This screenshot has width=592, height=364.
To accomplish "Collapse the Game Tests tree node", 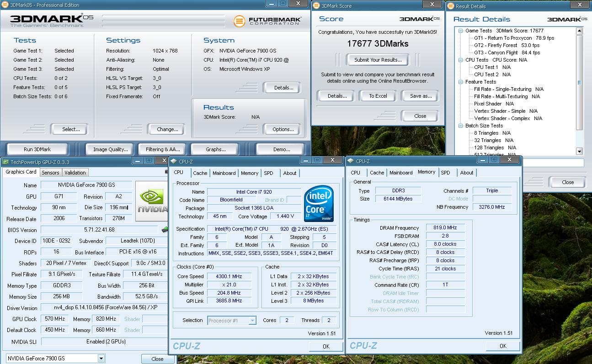I will pos(461,31).
